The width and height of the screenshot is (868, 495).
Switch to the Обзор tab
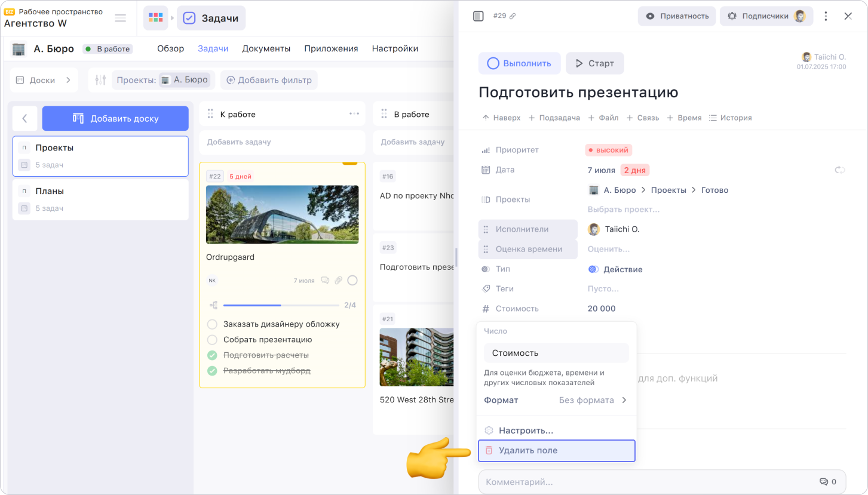click(170, 48)
